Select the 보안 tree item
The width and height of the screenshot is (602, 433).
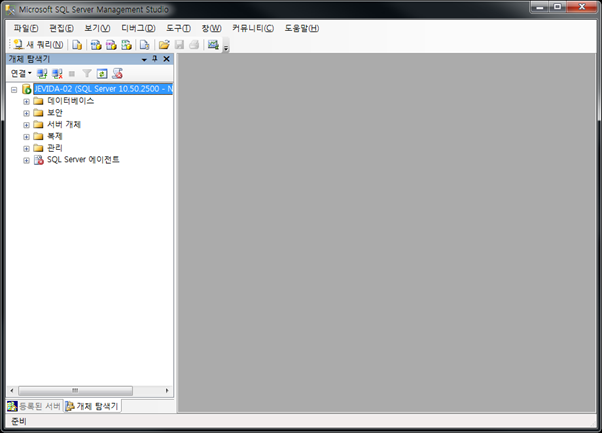55,113
